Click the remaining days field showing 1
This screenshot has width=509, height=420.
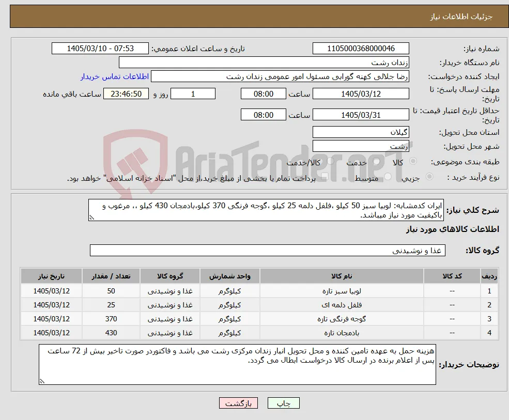193,94
